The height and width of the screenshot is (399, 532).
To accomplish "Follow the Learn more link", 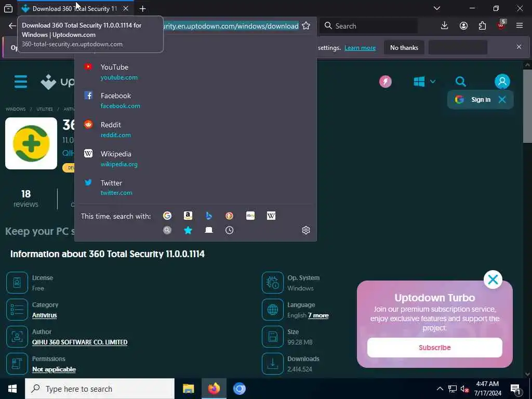I will pos(360,48).
